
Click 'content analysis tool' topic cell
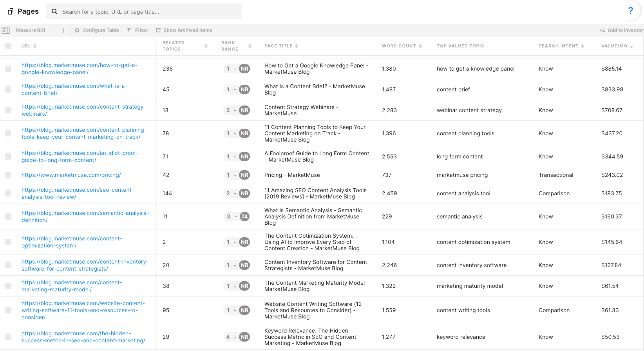463,193
